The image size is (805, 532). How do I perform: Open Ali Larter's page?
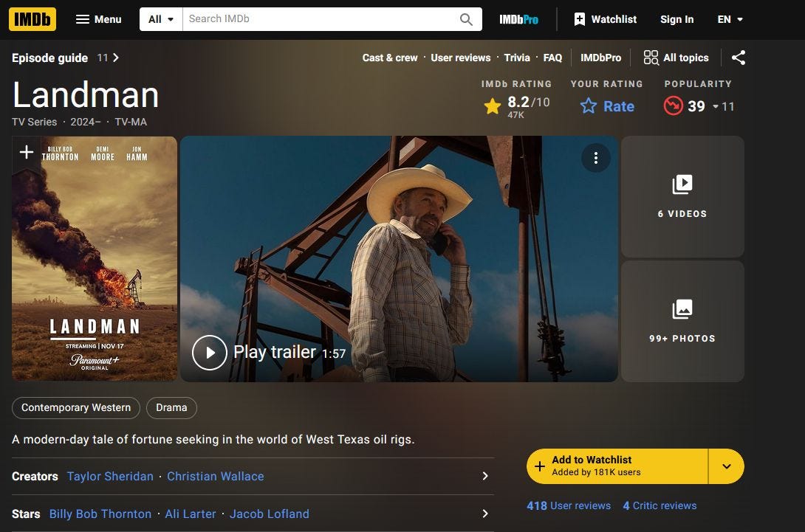pyautogui.click(x=190, y=514)
